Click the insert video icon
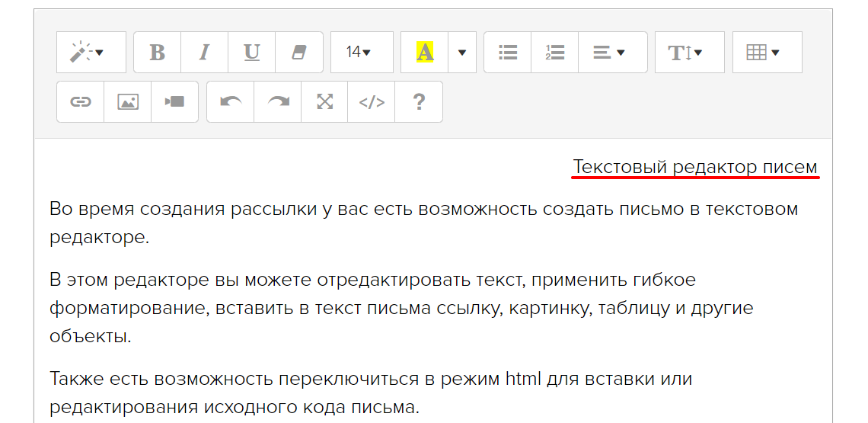Image resolution: width=868 pixels, height=423 pixels. tap(174, 102)
